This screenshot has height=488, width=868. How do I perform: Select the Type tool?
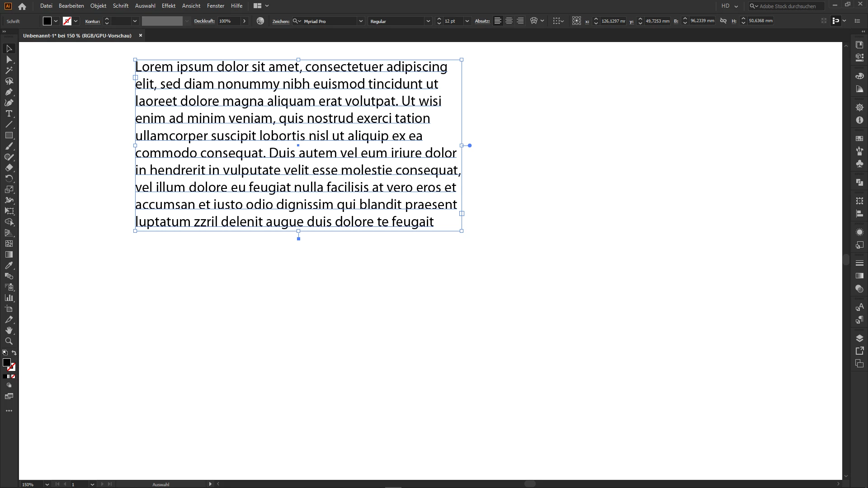(x=9, y=114)
